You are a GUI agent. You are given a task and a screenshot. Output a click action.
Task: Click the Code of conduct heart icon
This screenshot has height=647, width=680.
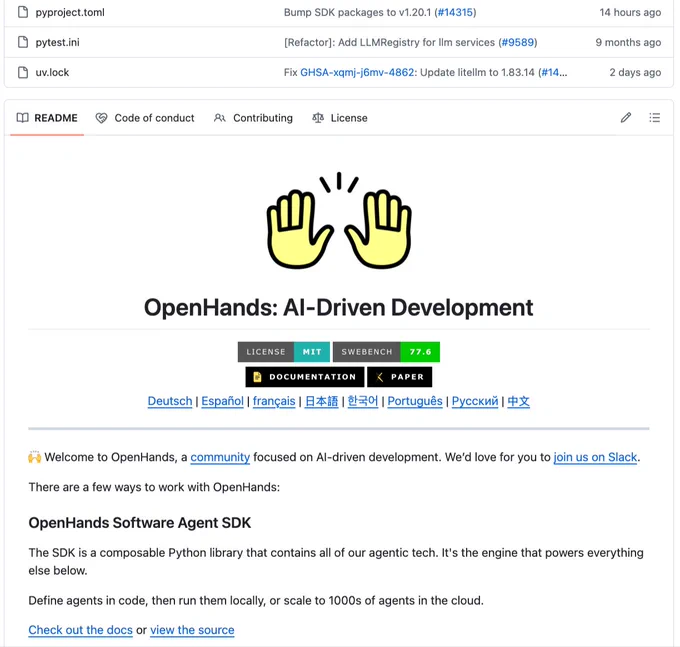(x=101, y=118)
